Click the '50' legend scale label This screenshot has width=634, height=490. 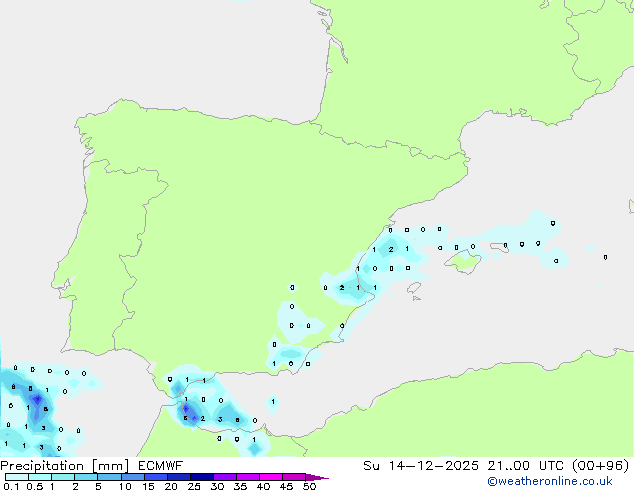(309, 486)
